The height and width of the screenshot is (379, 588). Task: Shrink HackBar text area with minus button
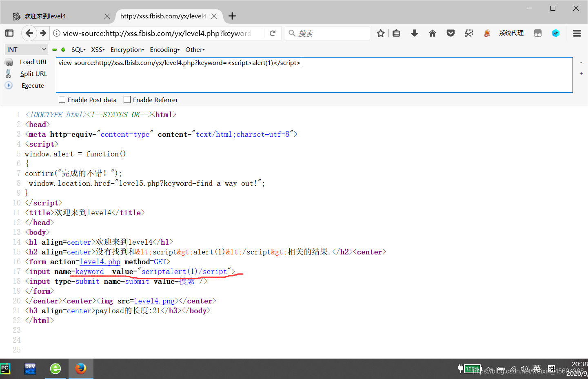tap(581, 62)
